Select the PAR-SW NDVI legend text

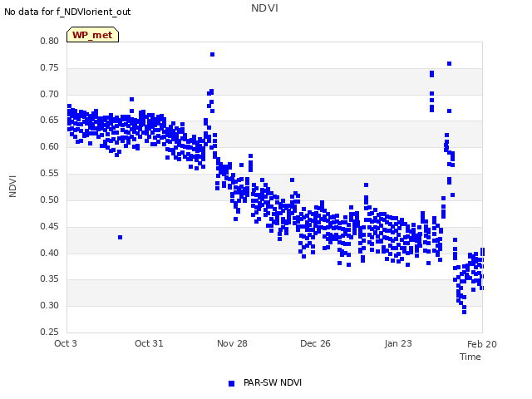(x=273, y=382)
